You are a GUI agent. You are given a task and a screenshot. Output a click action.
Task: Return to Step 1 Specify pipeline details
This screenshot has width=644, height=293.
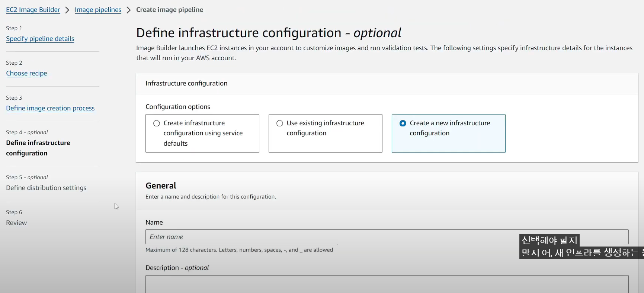(x=40, y=39)
